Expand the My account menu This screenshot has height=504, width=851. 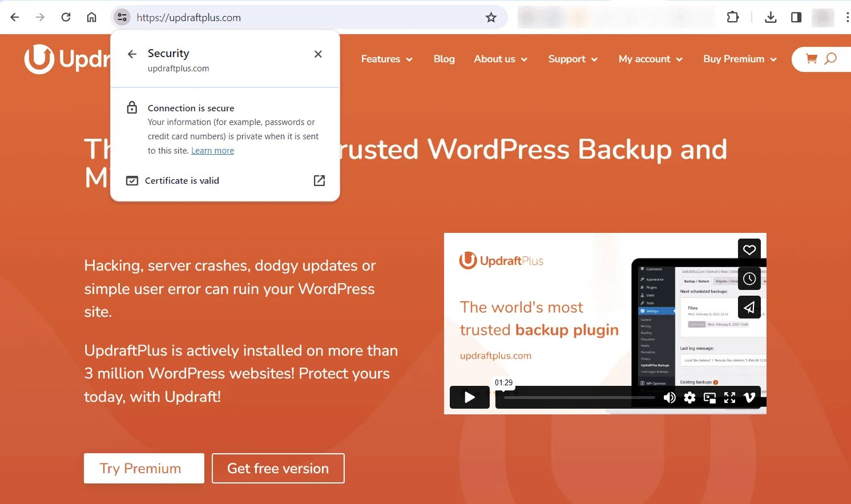(x=651, y=59)
